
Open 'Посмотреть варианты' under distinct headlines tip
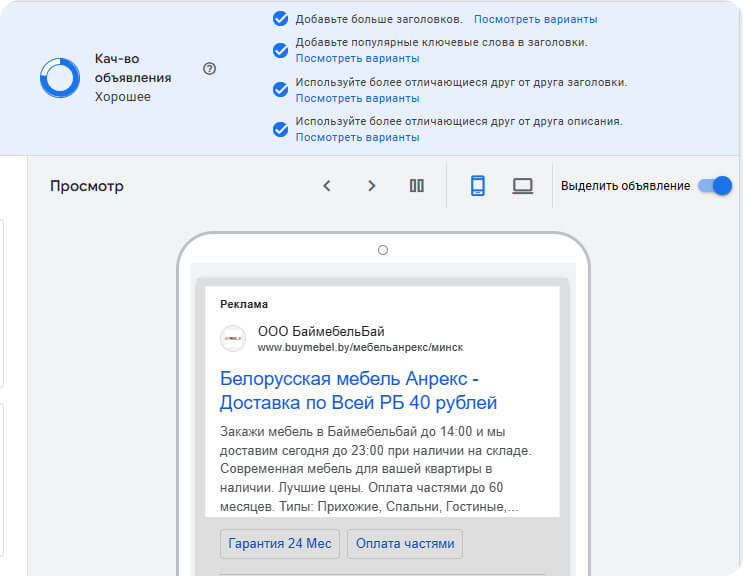pos(357,98)
